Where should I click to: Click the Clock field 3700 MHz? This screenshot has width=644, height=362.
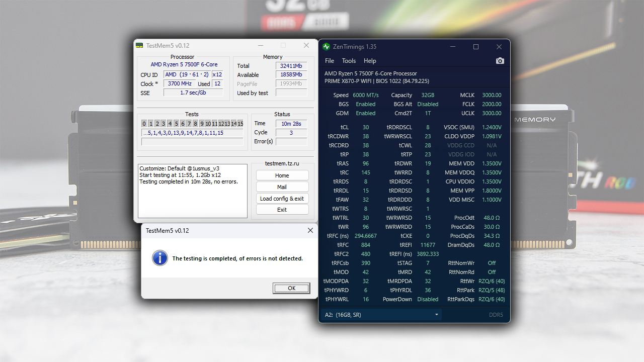coord(180,84)
